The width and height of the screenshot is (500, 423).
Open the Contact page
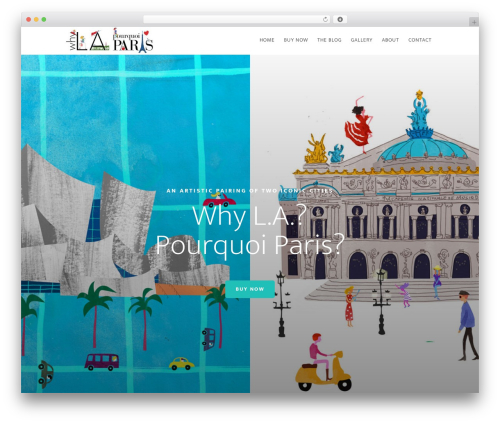(x=420, y=40)
